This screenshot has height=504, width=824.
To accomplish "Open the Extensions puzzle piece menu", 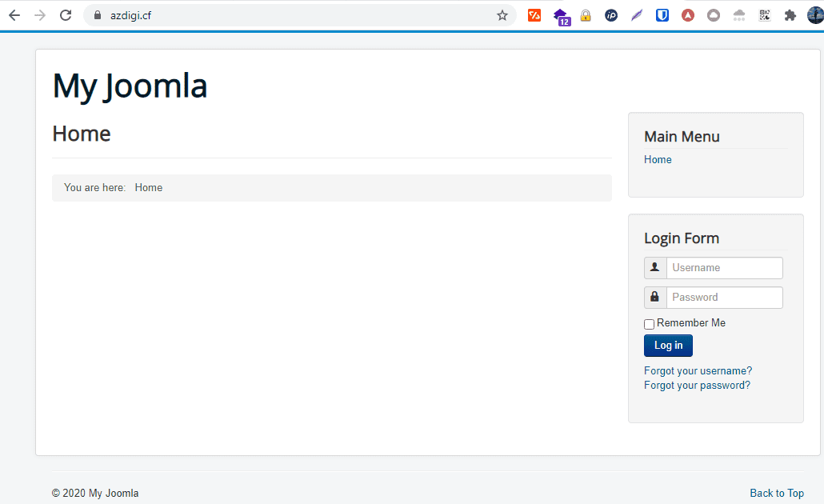I will click(790, 15).
